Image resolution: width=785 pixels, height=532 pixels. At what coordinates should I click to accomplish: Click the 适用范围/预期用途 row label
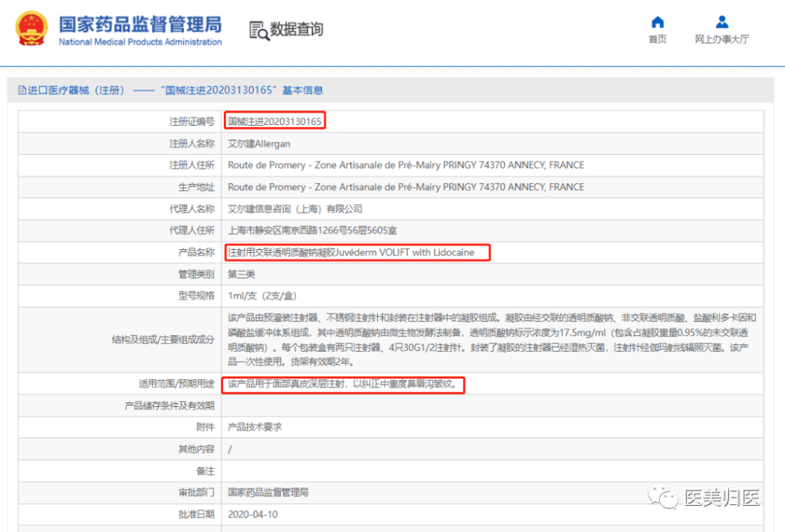pyautogui.click(x=176, y=384)
